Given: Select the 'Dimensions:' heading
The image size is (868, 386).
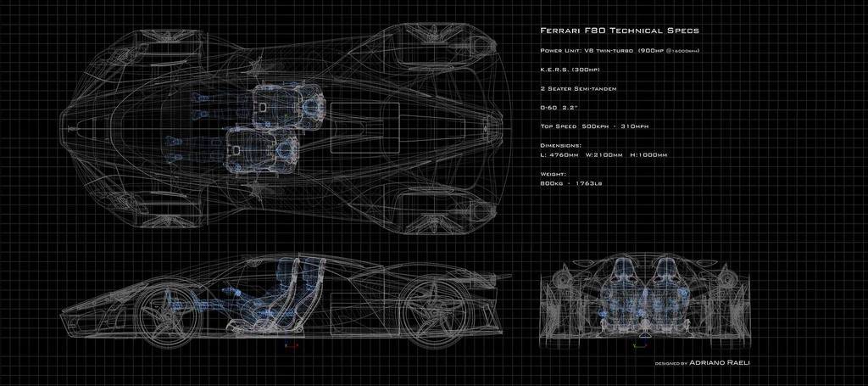Looking at the screenshot, I should coord(561,145).
